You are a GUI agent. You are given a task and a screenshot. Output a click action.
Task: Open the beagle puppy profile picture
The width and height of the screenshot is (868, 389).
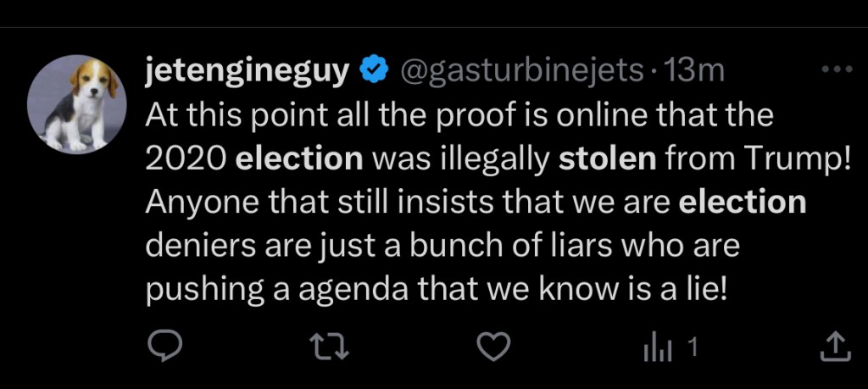[76, 103]
